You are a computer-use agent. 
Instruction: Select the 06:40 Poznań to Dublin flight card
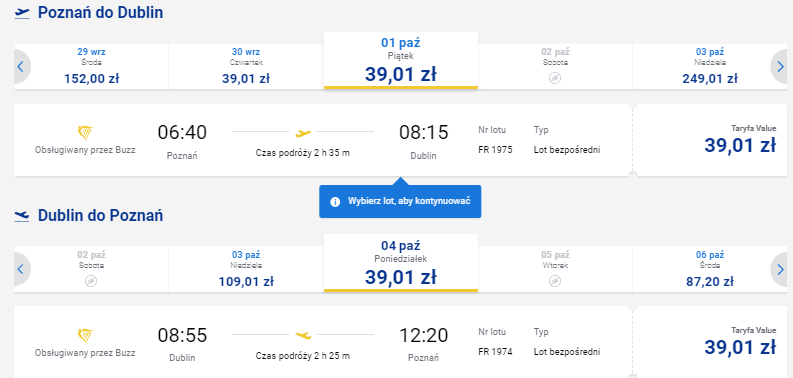pyautogui.click(x=323, y=140)
